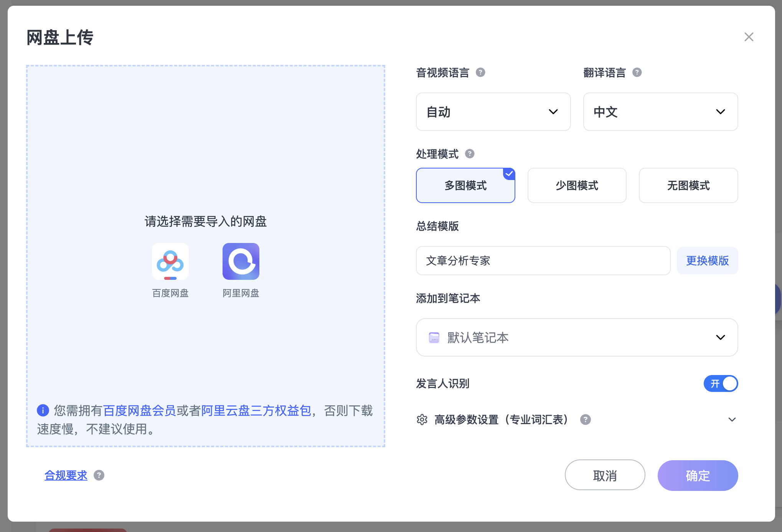Select the Ali Netdisk (阿里网盘) icon
The image size is (782, 532).
241,261
